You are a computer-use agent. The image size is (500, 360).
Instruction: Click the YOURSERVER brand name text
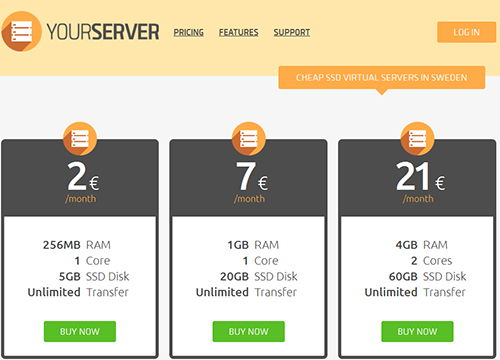(x=103, y=32)
